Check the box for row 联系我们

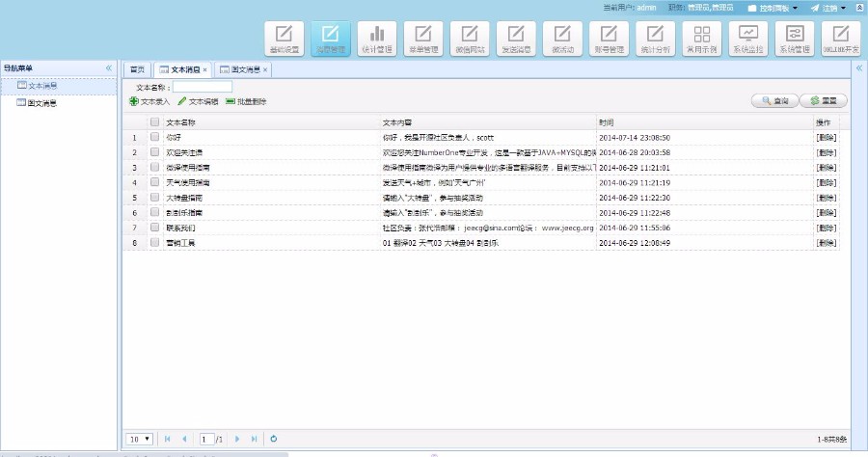(x=154, y=227)
